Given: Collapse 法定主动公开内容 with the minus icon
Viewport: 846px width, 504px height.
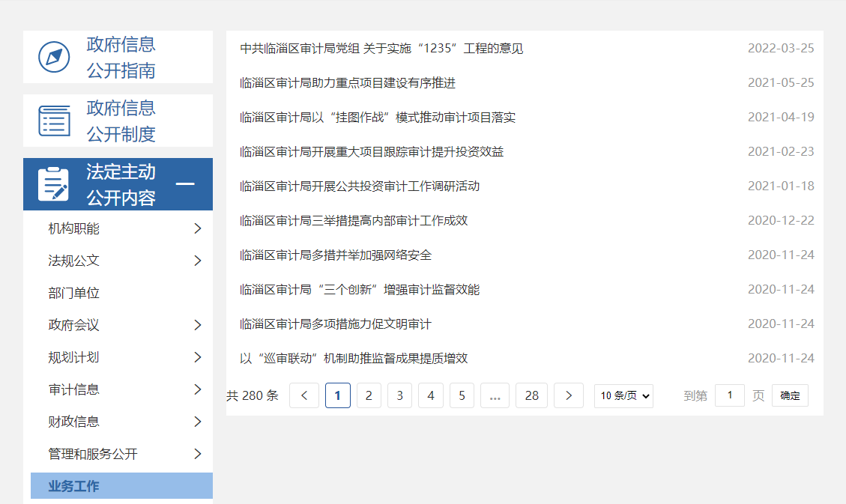Looking at the screenshot, I should pos(184,184).
